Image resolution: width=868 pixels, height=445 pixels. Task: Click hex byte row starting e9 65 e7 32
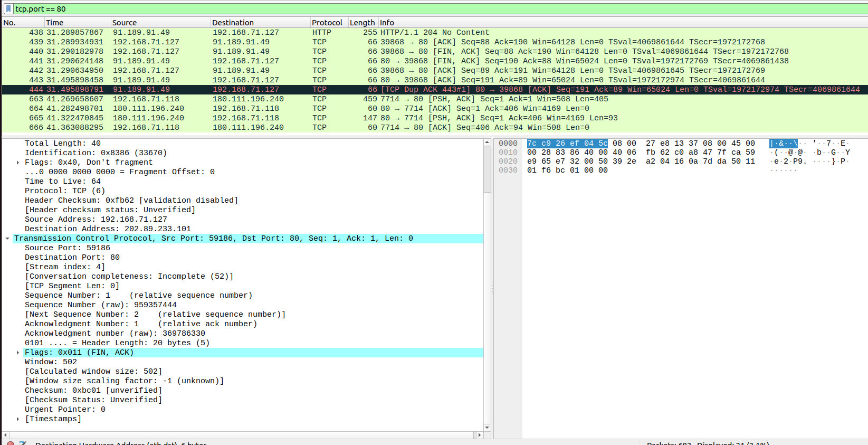click(641, 161)
